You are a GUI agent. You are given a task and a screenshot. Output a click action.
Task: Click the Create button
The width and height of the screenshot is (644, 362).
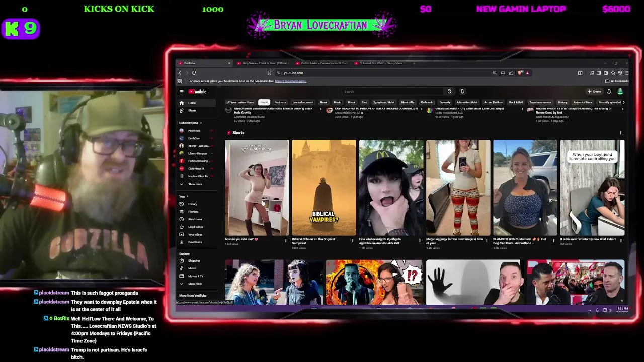click(x=594, y=92)
